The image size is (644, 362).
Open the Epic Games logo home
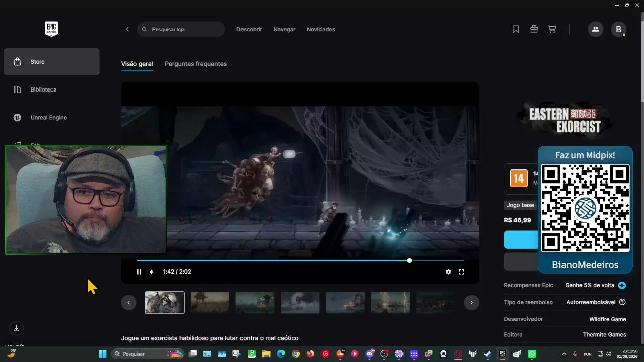pos(51,29)
